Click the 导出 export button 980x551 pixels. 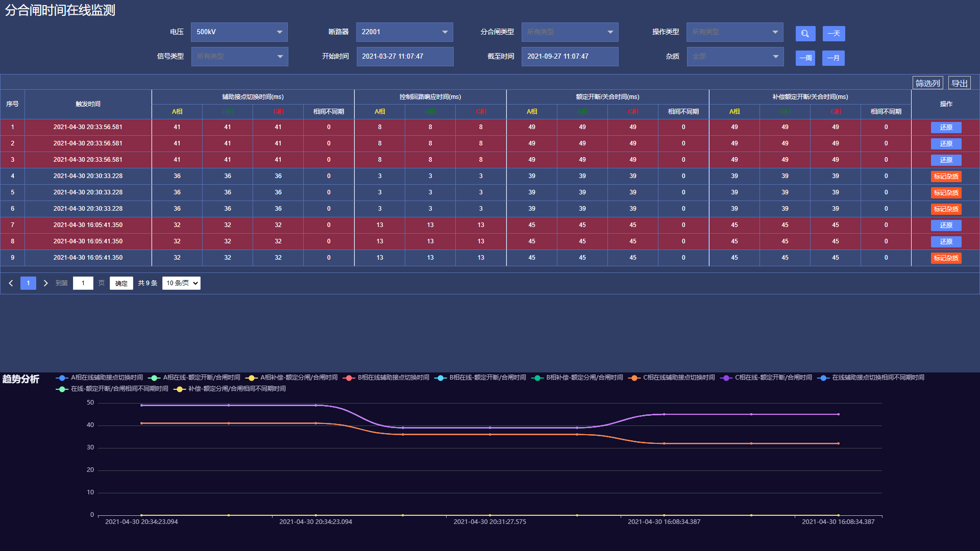[x=959, y=83]
